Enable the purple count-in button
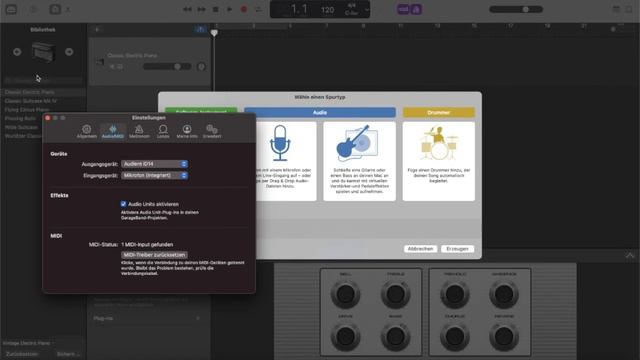640x360 pixels. coord(403,9)
